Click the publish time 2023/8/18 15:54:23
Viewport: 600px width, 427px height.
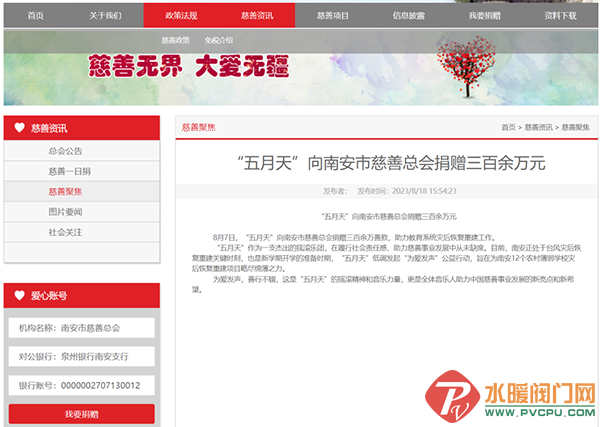coord(424,191)
